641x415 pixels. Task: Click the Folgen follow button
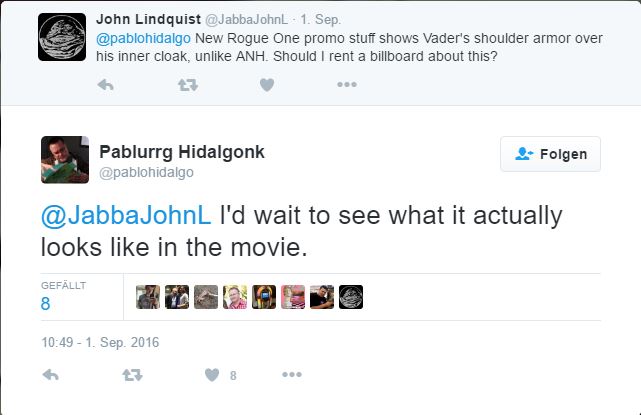point(550,154)
